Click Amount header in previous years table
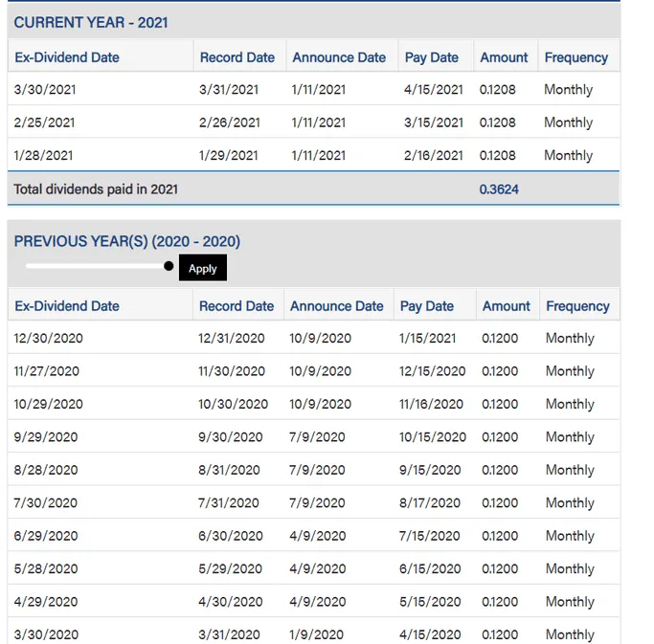Viewport: 654px width, 644px height. click(507, 306)
